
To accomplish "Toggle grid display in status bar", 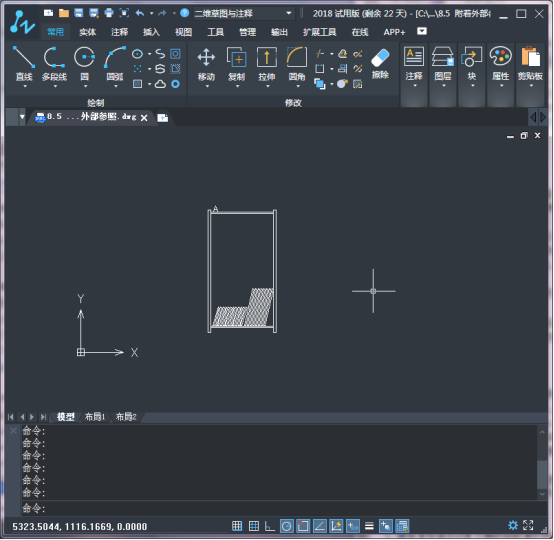I will click(x=254, y=527).
